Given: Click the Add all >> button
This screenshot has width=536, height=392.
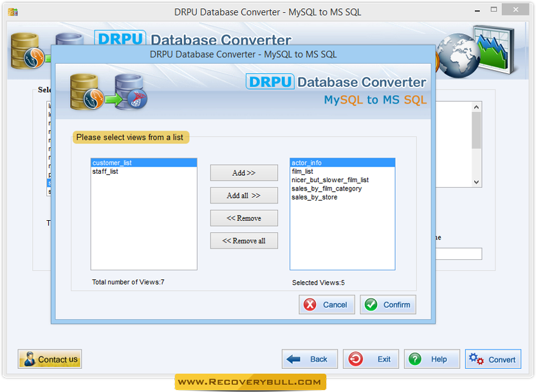Looking at the screenshot, I should coord(244,195).
